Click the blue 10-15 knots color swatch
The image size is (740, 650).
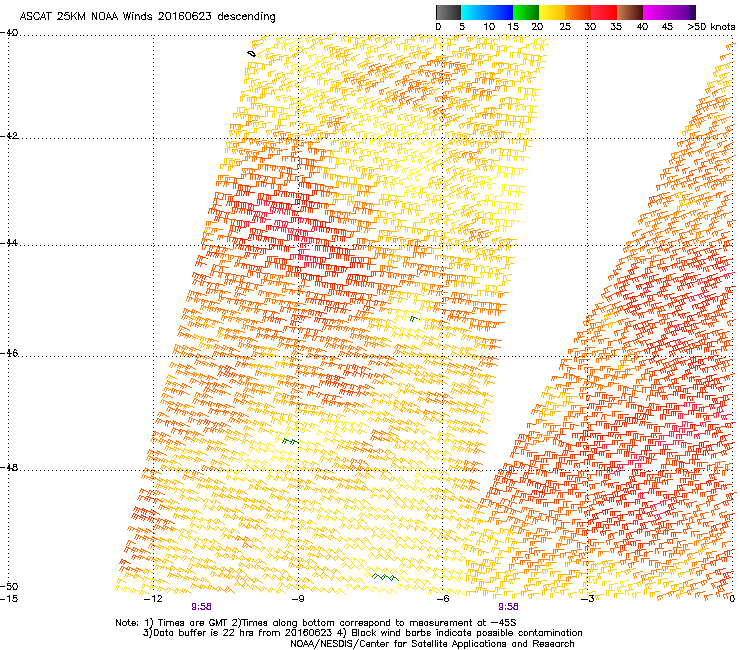tap(500, 12)
